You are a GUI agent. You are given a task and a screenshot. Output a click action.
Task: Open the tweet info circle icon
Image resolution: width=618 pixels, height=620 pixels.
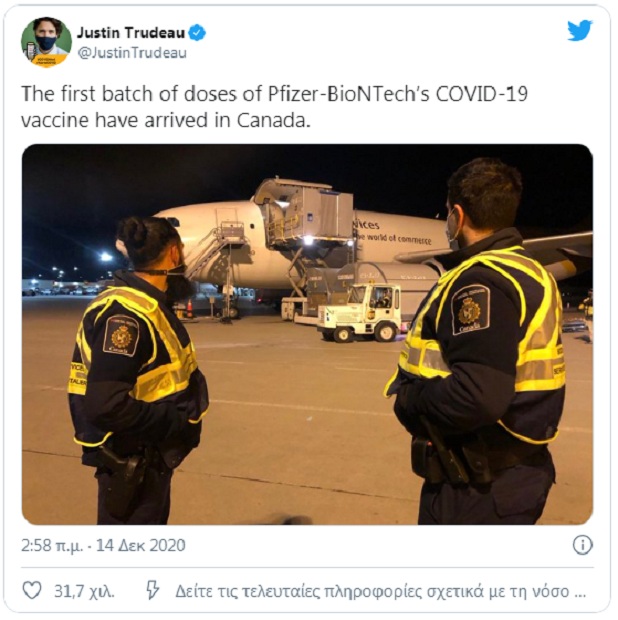click(x=582, y=545)
